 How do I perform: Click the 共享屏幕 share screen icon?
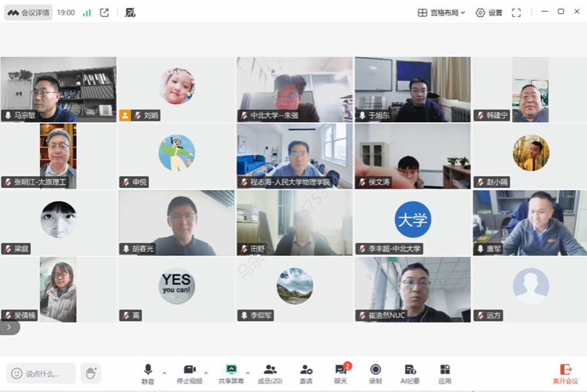[231, 373]
